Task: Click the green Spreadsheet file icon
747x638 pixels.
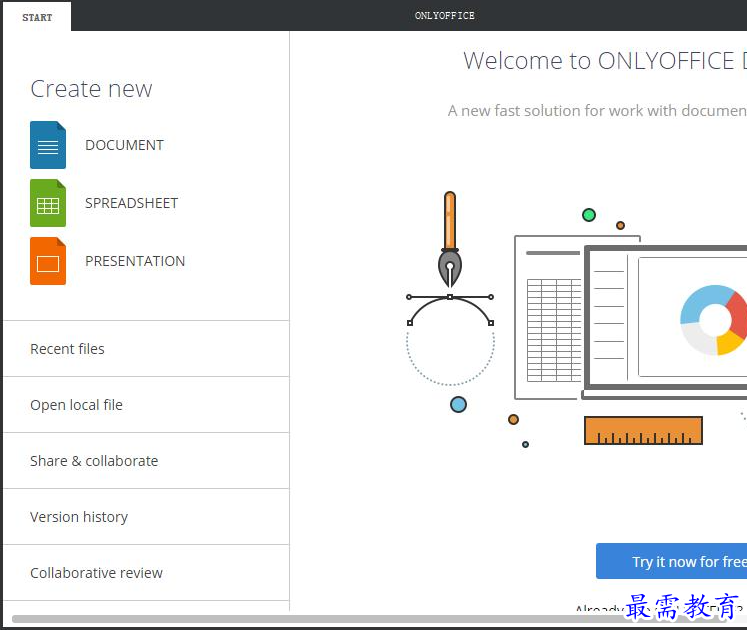Action: tap(48, 203)
